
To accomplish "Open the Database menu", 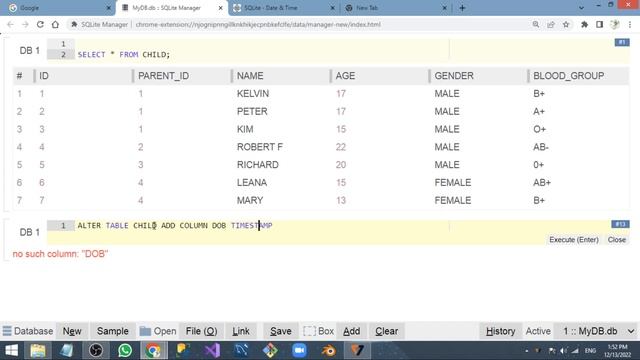I will tap(28, 331).
